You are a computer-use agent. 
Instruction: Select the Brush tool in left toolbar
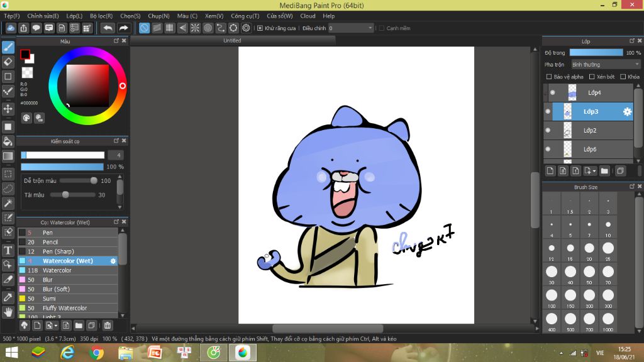[8, 47]
